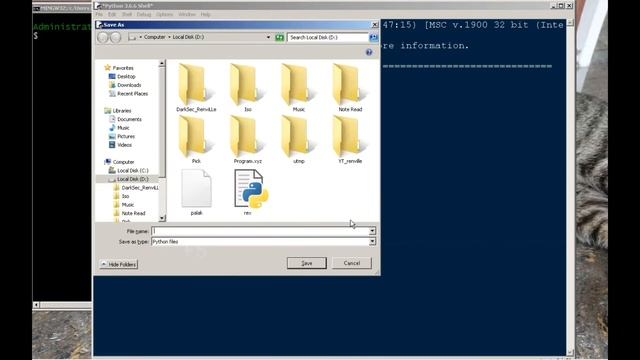The width and height of the screenshot is (640, 360).
Task: Open File menu in Python Shell window
Action: (x=99, y=14)
